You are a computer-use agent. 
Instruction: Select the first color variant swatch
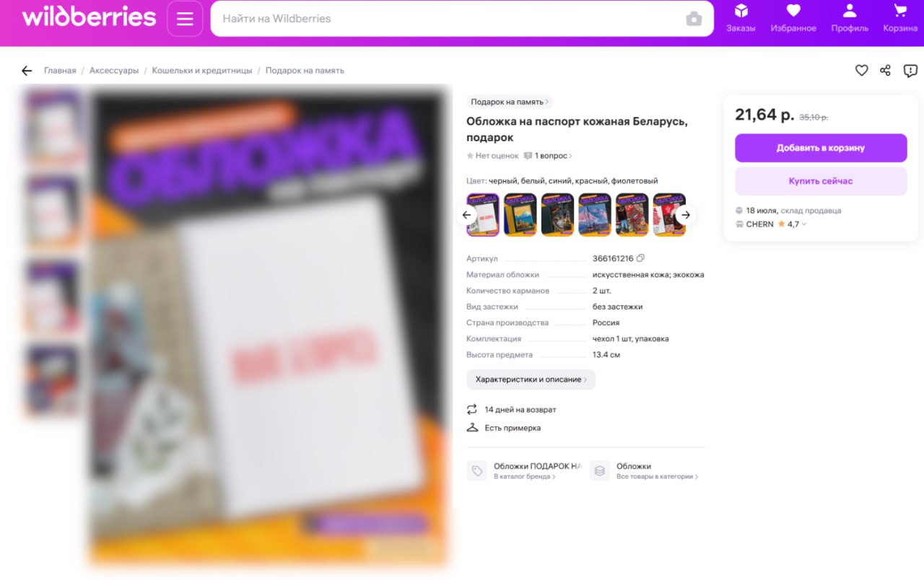point(483,214)
